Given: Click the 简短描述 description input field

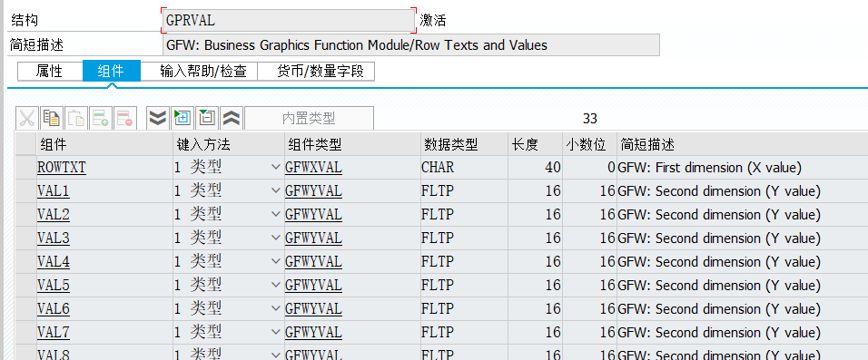Looking at the screenshot, I should pos(411,44).
